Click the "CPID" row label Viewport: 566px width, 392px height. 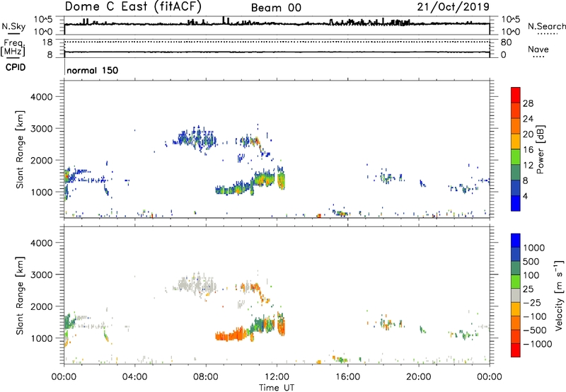click(16, 67)
